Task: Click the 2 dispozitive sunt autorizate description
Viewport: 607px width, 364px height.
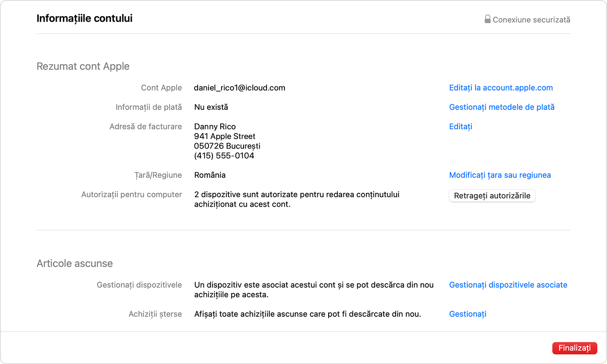Action: click(x=297, y=199)
